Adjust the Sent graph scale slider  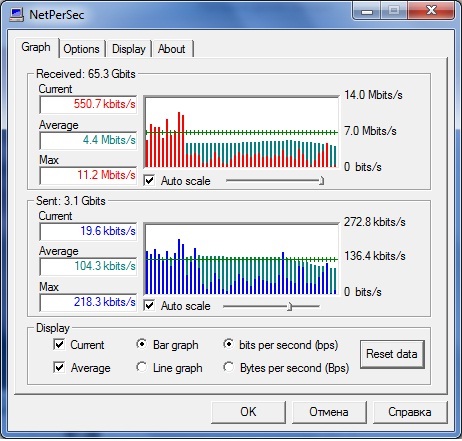click(x=289, y=306)
